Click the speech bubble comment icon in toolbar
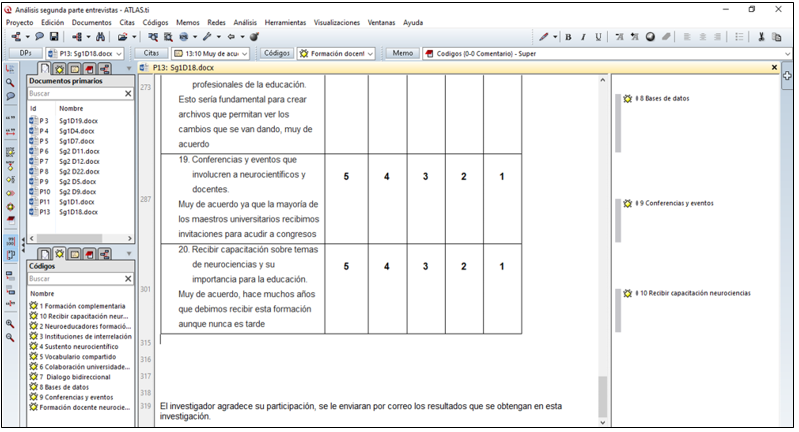This screenshot has width=799, height=432. (x=39, y=37)
